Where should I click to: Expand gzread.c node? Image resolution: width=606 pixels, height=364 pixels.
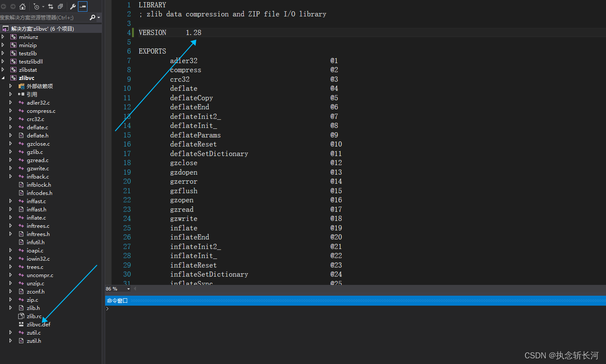click(11, 160)
